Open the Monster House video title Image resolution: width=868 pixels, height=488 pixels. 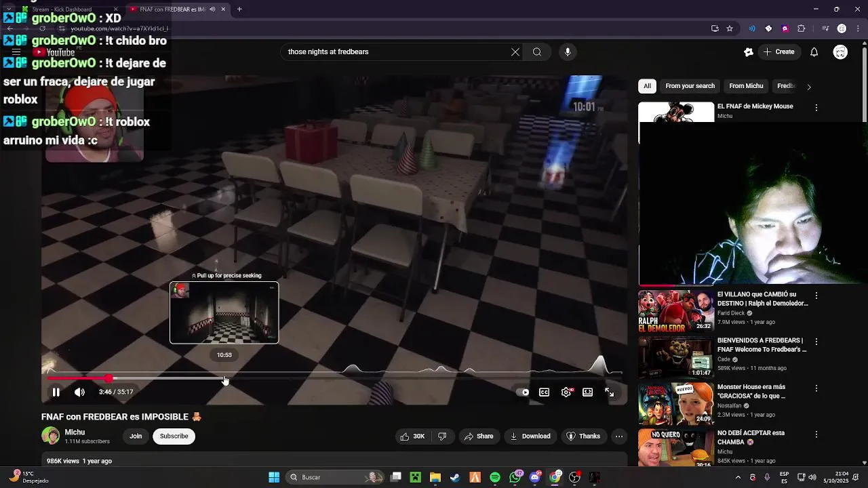click(x=751, y=391)
